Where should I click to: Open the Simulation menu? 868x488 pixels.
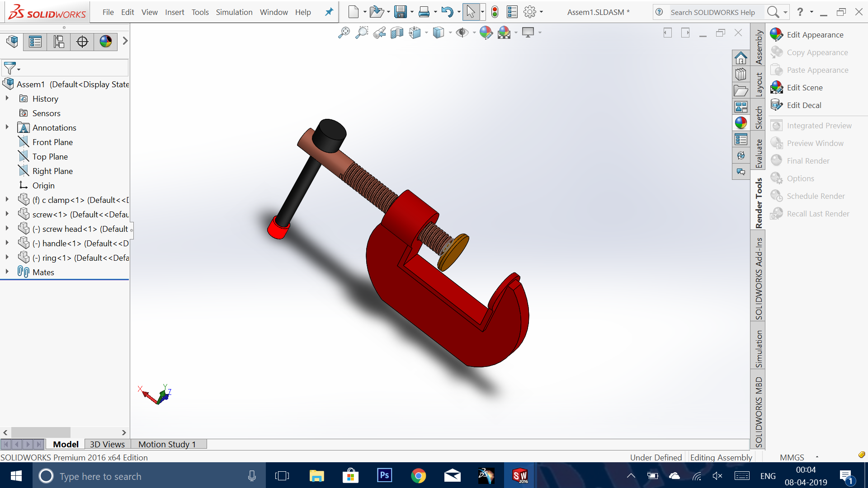(x=234, y=12)
